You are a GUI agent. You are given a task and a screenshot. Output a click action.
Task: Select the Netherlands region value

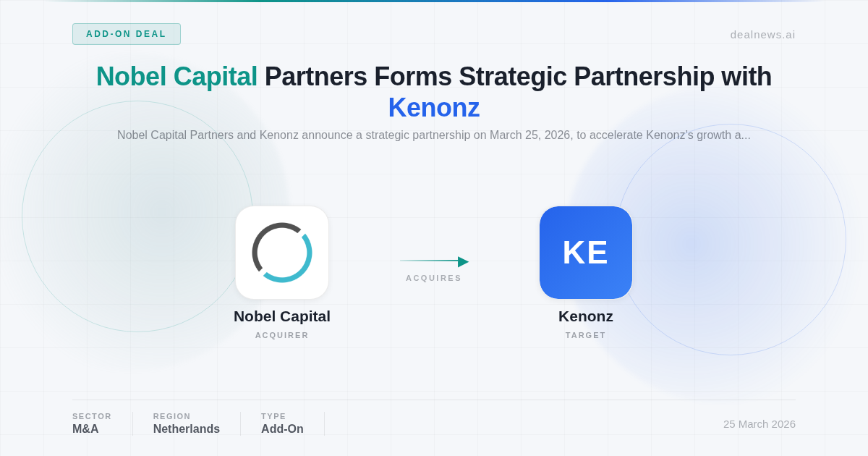[187, 429]
